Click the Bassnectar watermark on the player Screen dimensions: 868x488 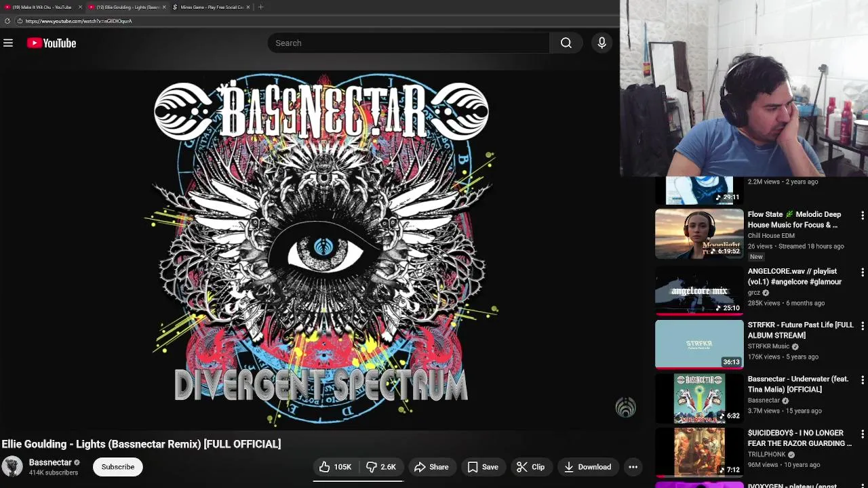coord(625,407)
